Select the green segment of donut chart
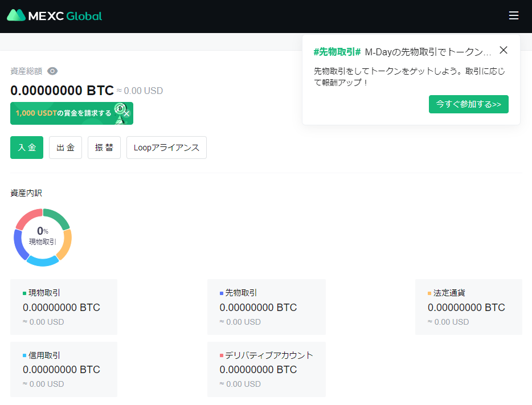 pyautogui.click(x=58, y=218)
